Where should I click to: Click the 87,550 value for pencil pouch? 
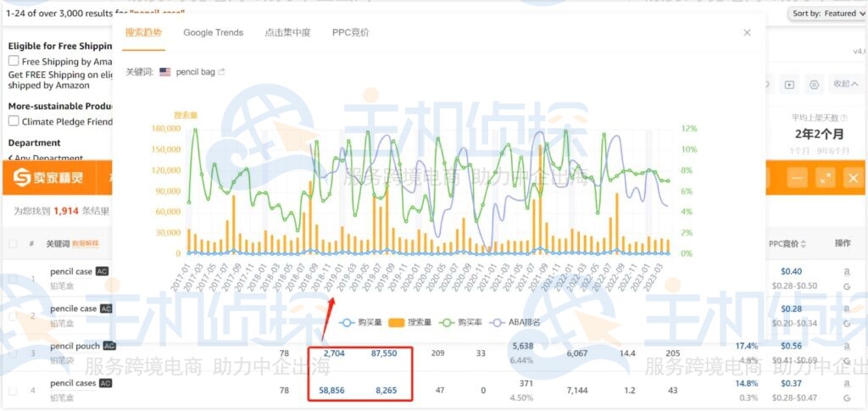pyautogui.click(x=384, y=353)
